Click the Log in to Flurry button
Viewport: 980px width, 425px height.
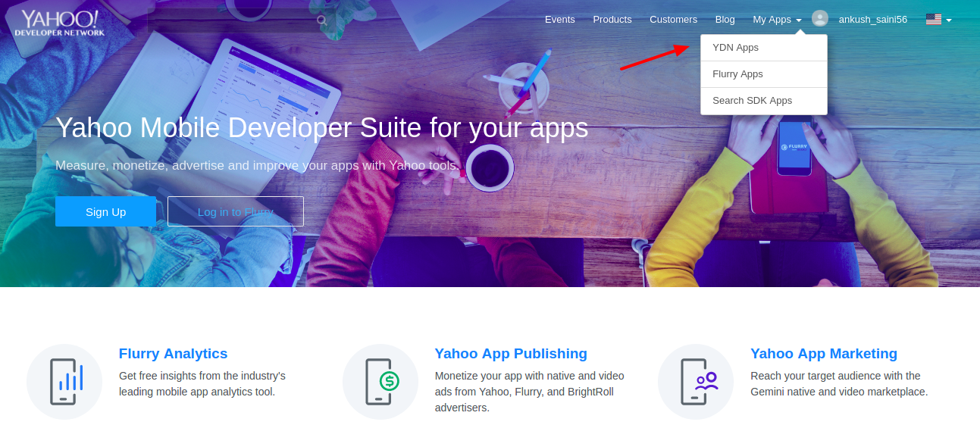[x=235, y=211]
